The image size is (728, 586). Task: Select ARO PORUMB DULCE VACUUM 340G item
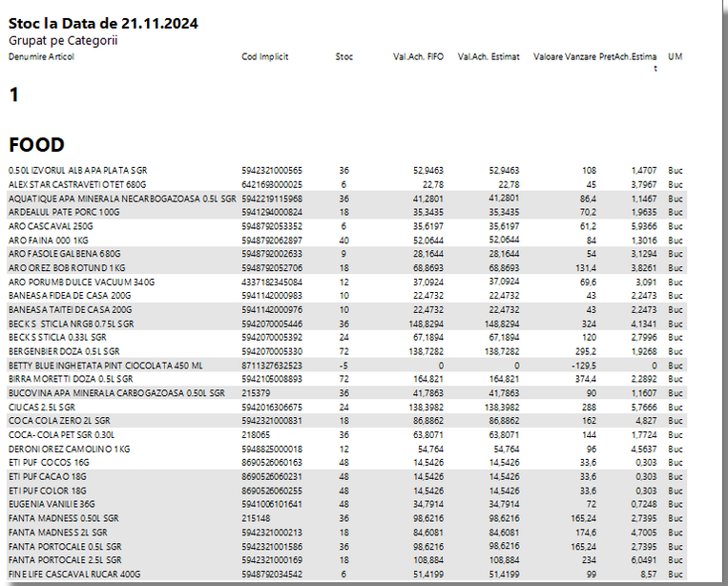pos(82,282)
